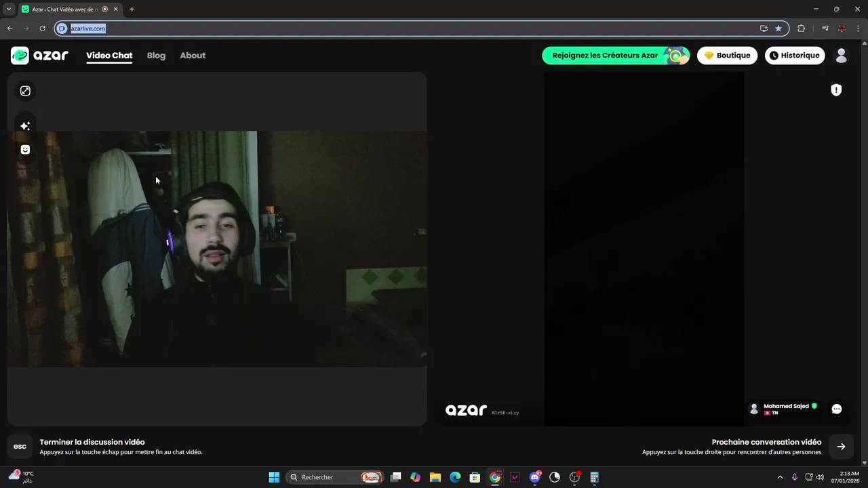Open the tab search dropdown
The width and height of the screenshot is (868, 488).
tap(9, 9)
